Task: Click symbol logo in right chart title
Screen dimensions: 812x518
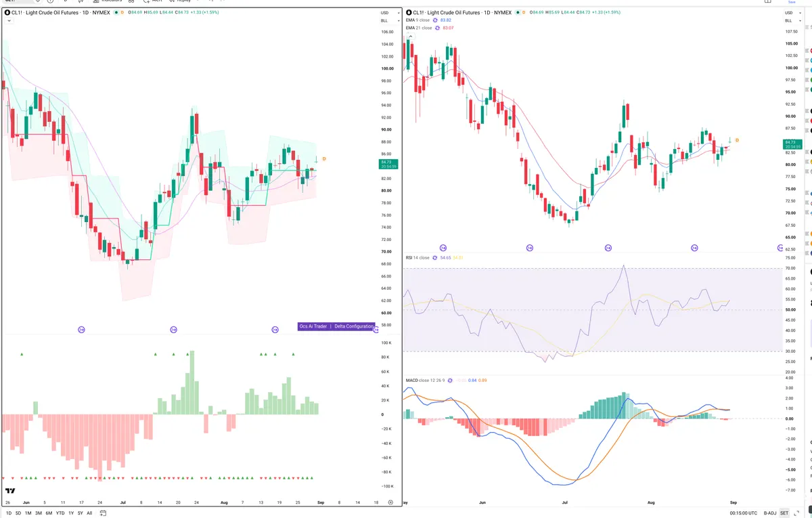Action: coord(409,12)
